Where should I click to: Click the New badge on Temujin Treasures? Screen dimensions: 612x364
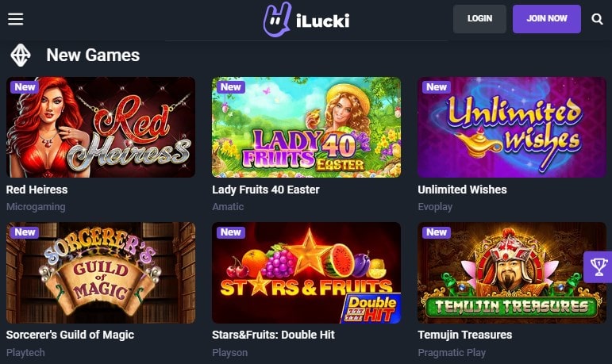tap(437, 232)
